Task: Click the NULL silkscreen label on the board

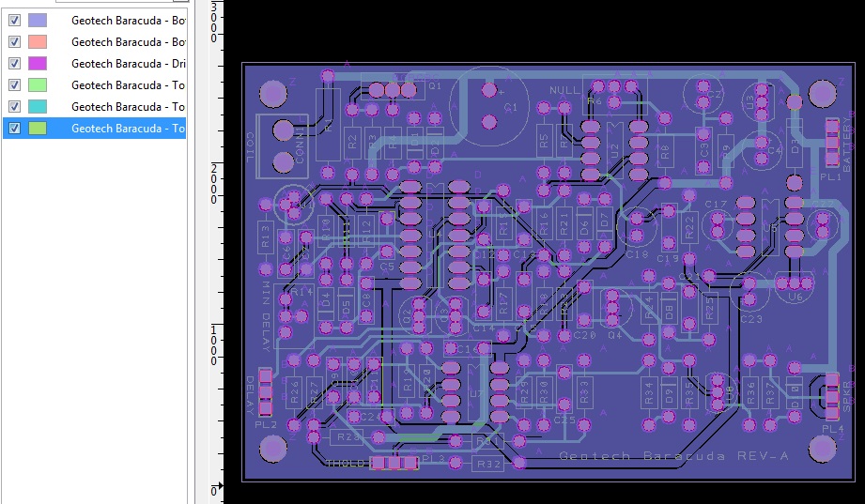Action: click(564, 90)
